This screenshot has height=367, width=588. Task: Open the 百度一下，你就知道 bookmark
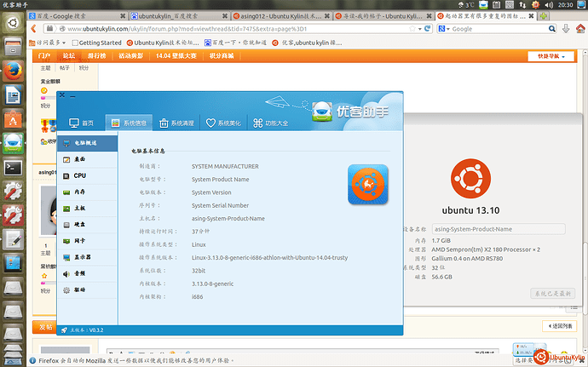click(x=235, y=43)
